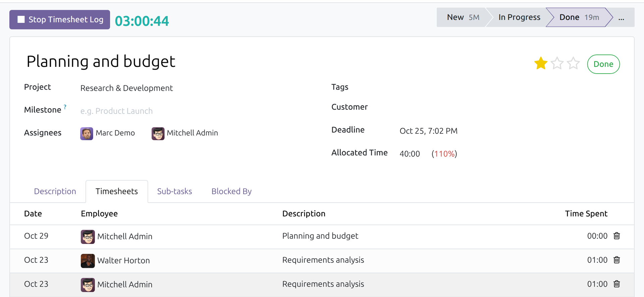
Task: Sort by the Employee column header
Action: (99, 214)
